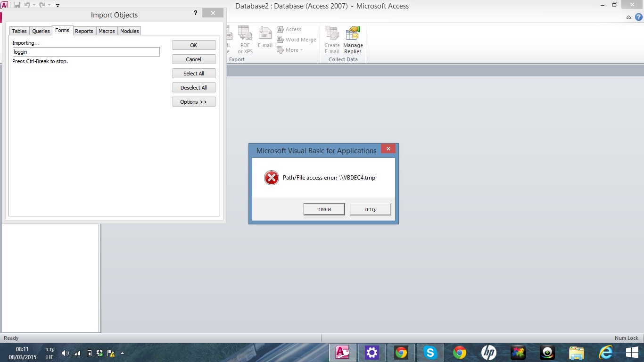Image resolution: width=644 pixels, height=362 pixels.
Task: Click the Windows Start button
Action: (x=632, y=353)
